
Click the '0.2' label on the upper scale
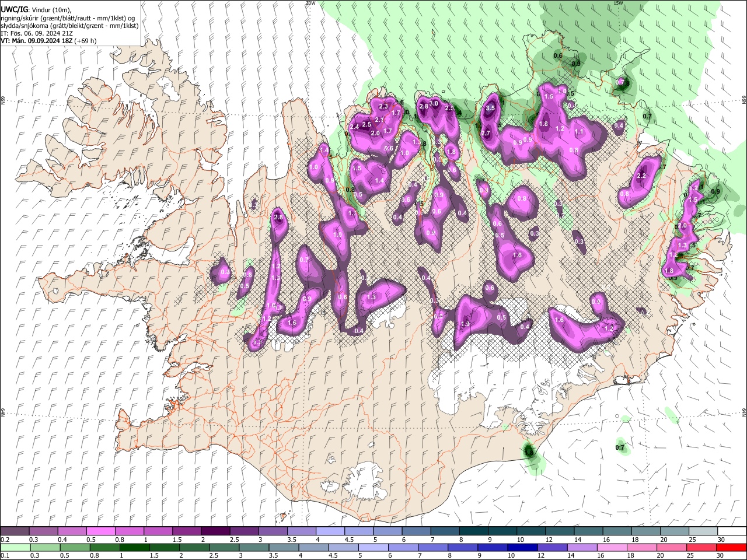pyautogui.click(x=5, y=540)
